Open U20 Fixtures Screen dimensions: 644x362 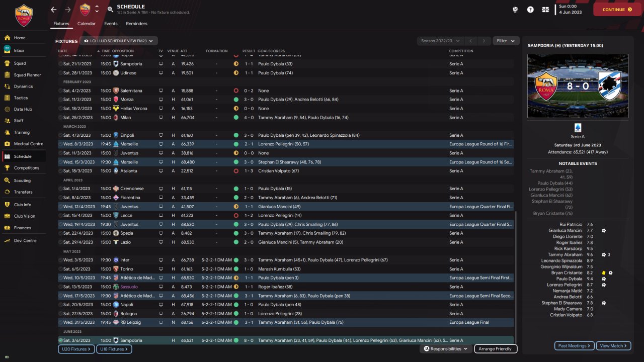coord(76,349)
